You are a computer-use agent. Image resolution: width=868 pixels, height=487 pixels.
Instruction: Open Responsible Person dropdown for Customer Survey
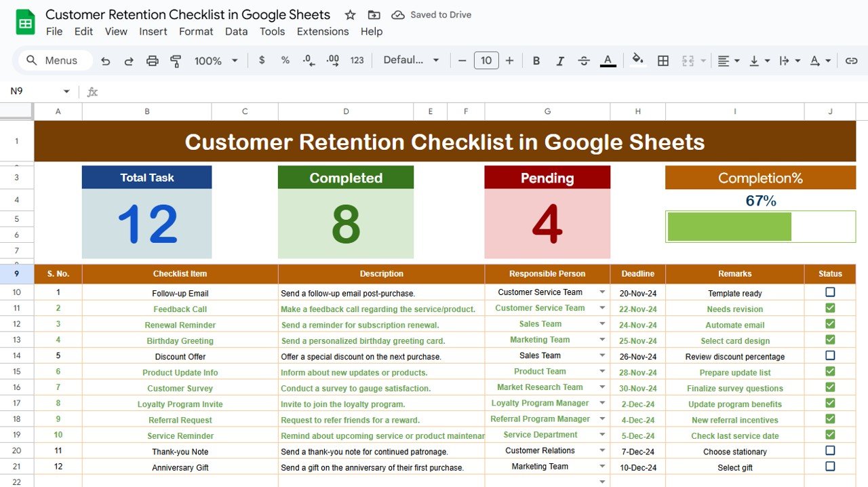point(602,387)
